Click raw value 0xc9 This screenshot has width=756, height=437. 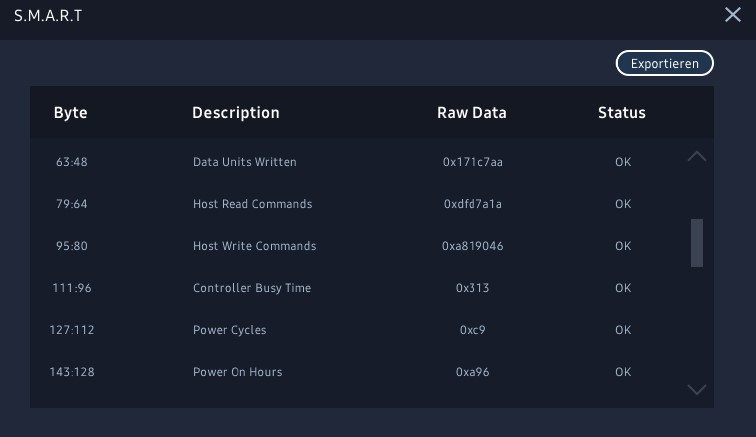tap(472, 330)
